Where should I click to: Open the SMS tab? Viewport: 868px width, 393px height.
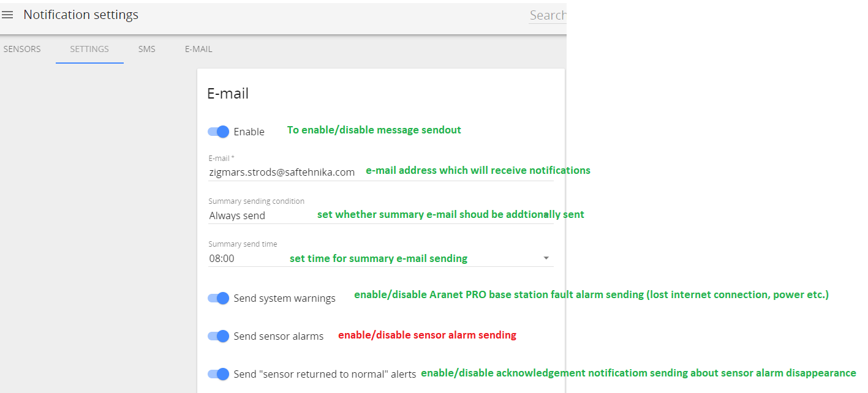147,49
